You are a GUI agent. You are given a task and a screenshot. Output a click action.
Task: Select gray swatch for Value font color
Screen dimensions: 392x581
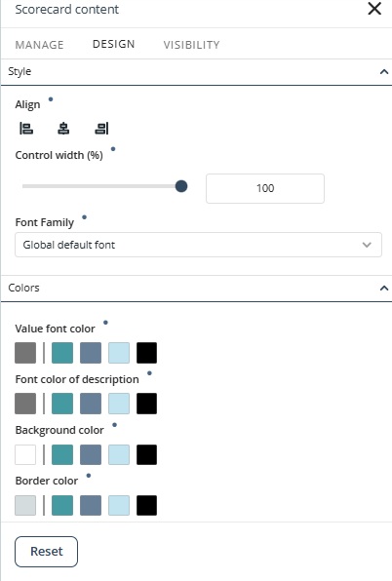coord(25,353)
